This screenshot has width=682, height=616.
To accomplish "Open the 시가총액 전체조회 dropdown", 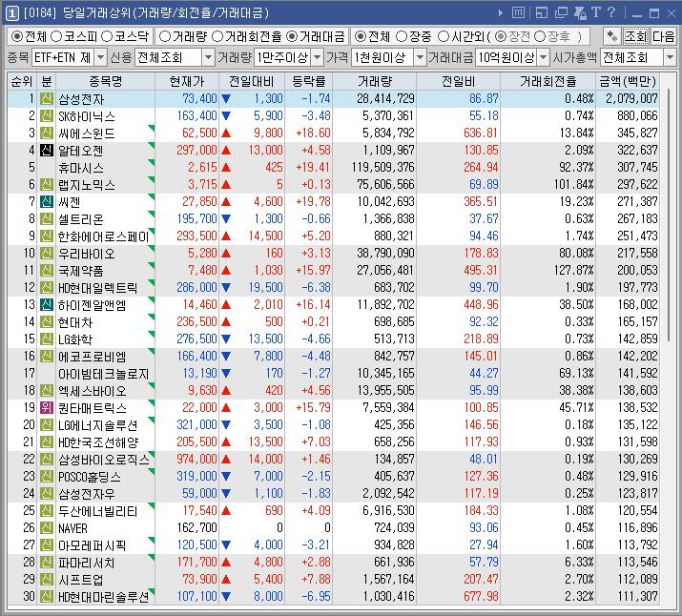I will pyautogui.click(x=670, y=57).
